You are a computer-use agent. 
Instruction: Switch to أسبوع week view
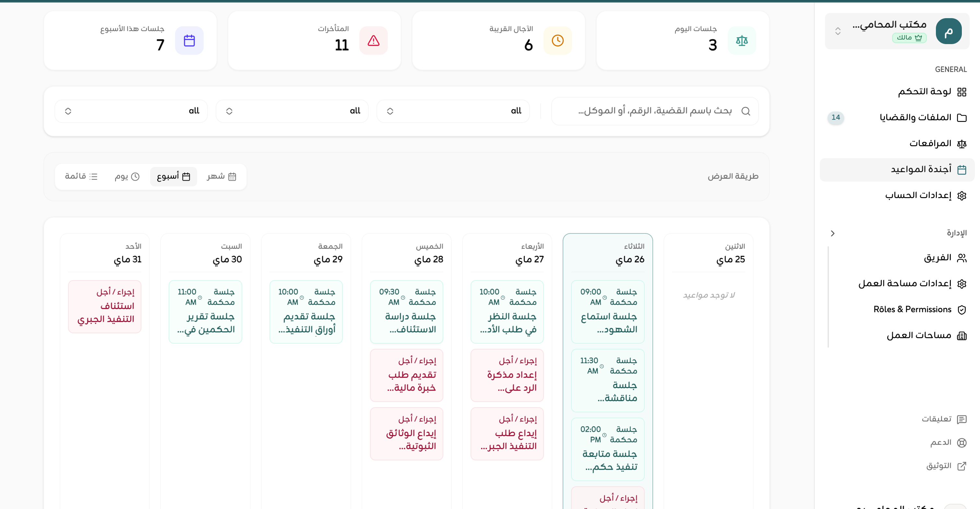(173, 176)
